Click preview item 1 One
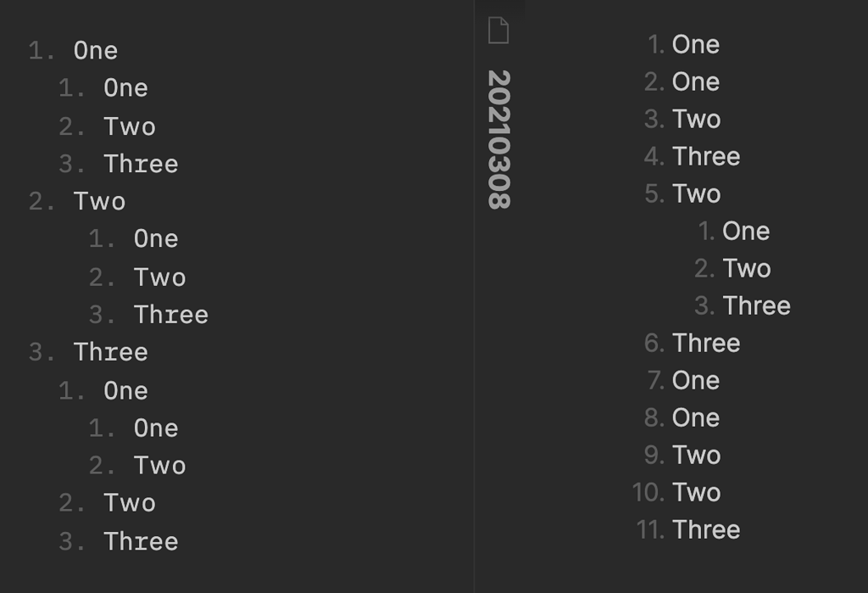The image size is (868, 593). coord(696,44)
